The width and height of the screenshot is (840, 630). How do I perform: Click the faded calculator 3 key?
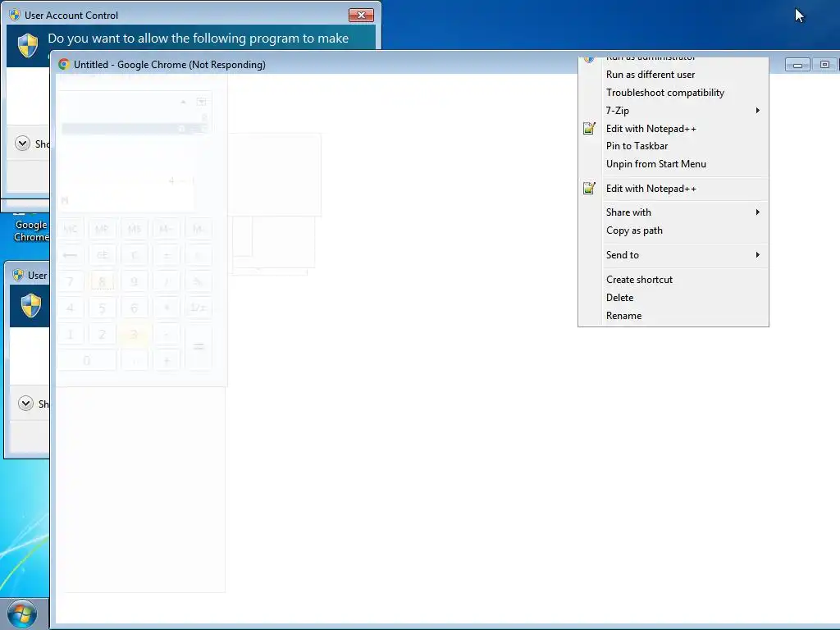coord(134,335)
